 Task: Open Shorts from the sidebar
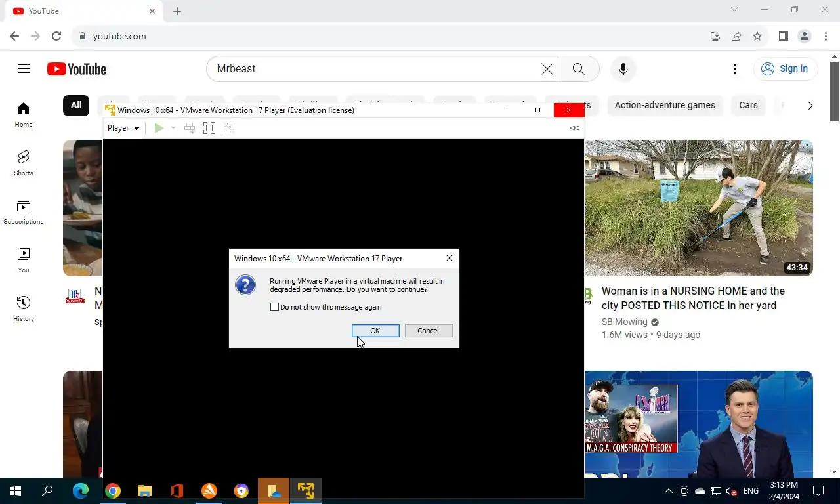coord(24,163)
